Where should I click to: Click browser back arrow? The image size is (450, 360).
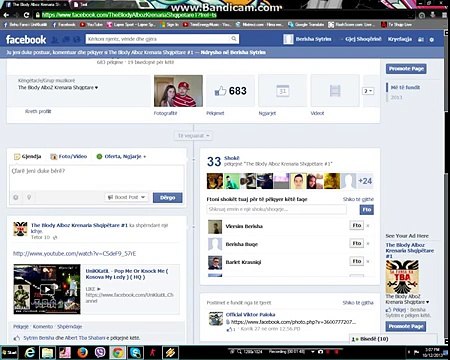click(x=6, y=15)
